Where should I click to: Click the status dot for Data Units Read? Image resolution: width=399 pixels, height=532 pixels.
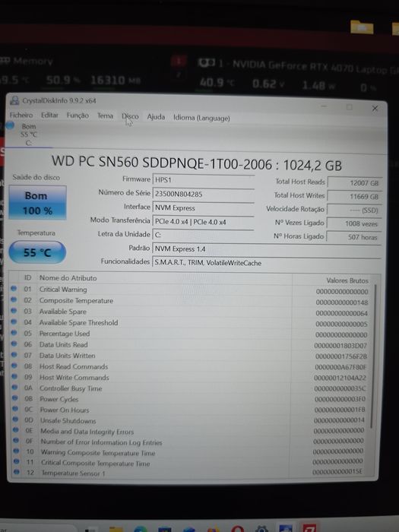tap(14, 344)
